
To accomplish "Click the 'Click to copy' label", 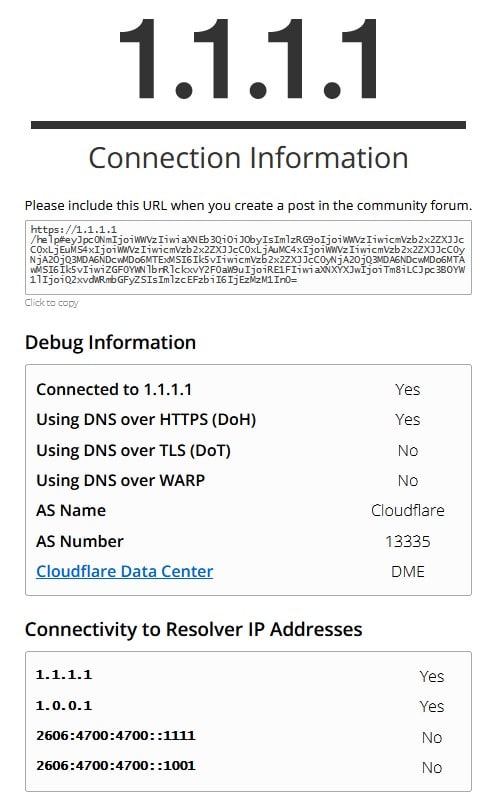I will pos(51,303).
